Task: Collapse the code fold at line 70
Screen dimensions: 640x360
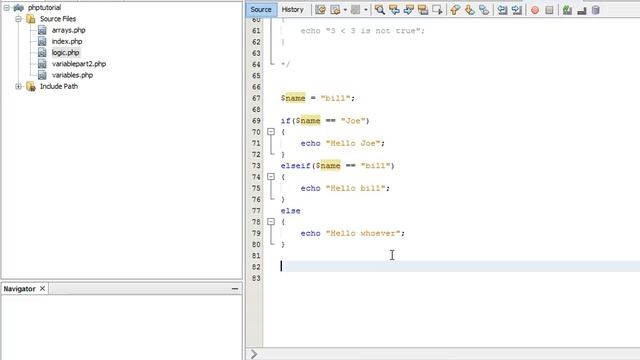Action: point(271,131)
